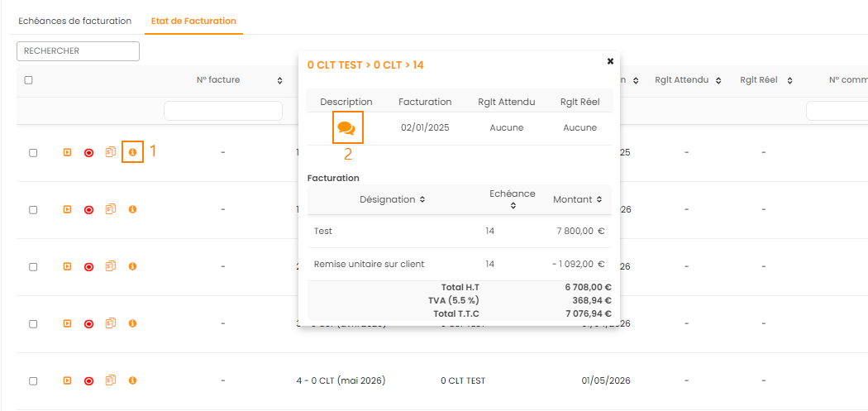Sort by the Montant column in the popup
Image resolution: width=868 pixels, height=411 pixels.
[x=578, y=199]
